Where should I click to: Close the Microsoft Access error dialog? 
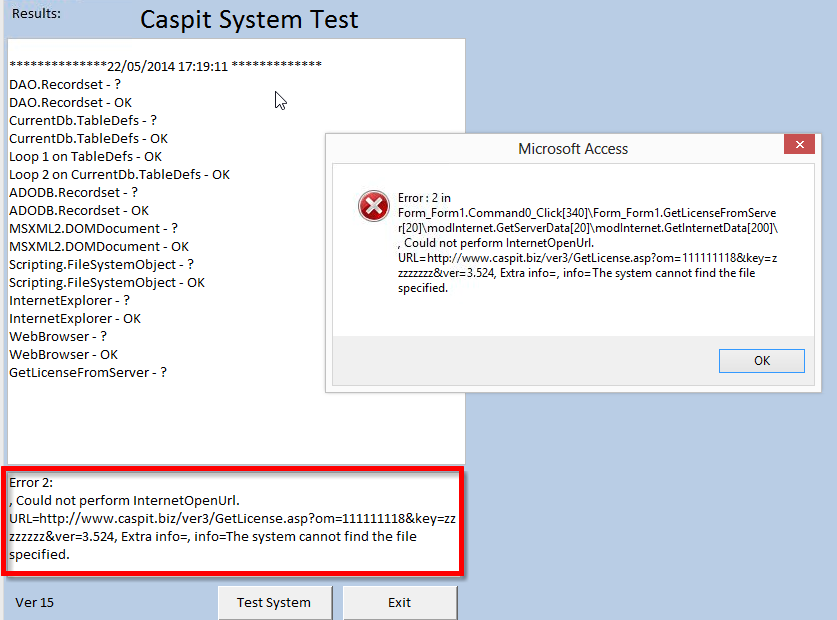coord(799,144)
